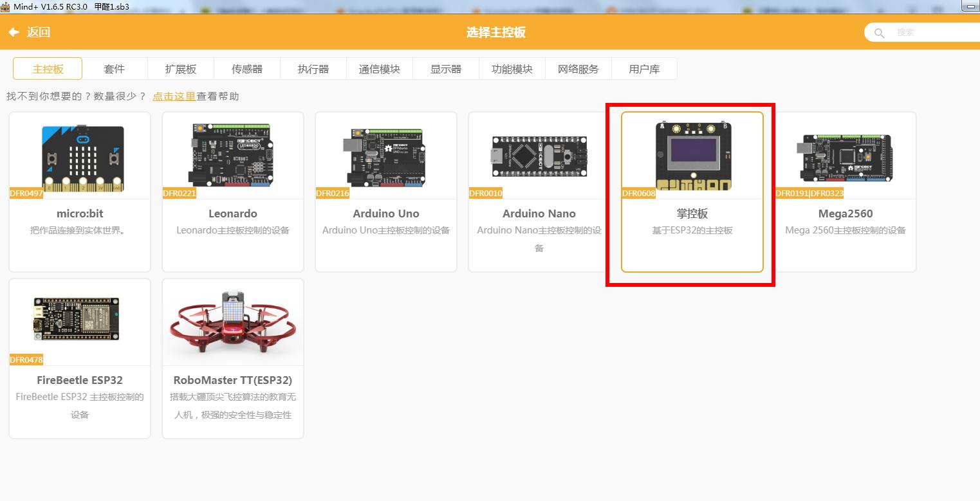Click the FireBeetle ESP32 主控板控制的设备 description

(x=80, y=406)
